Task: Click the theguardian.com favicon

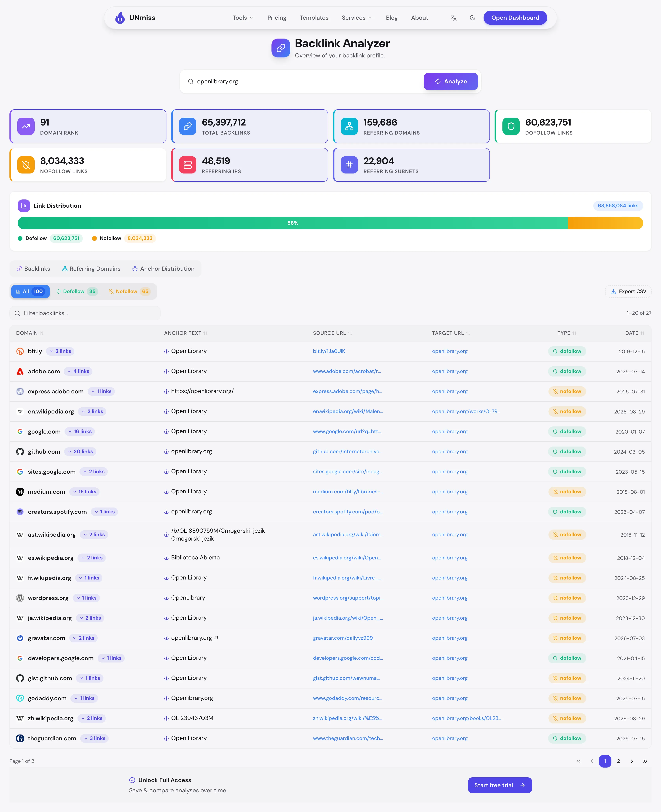Action: [20, 738]
